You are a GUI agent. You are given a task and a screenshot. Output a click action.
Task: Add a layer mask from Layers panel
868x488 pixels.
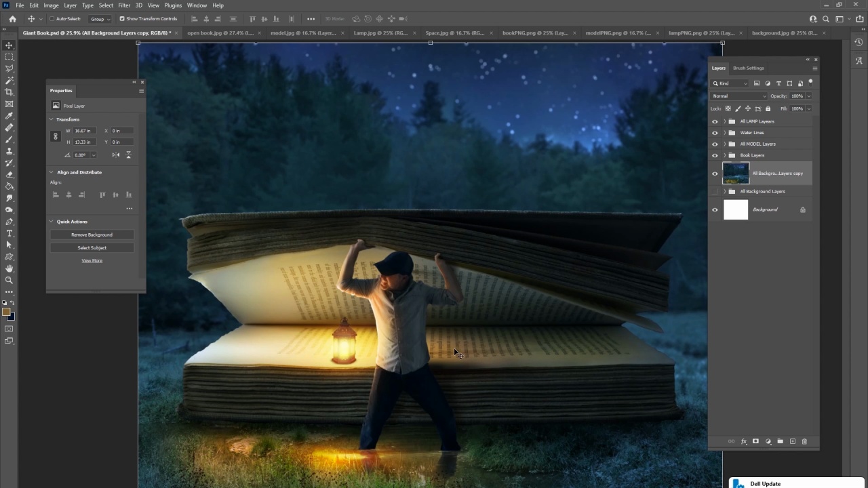click(755, 441)
